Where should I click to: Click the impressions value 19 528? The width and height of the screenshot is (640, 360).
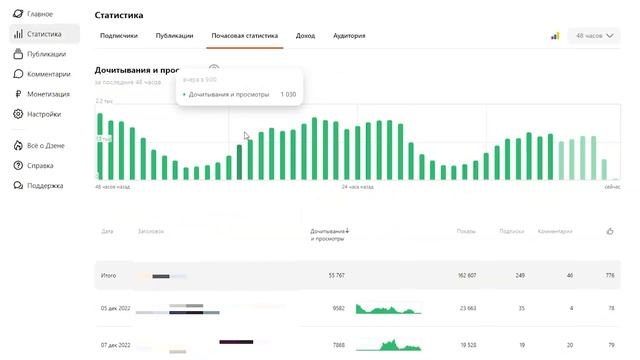[x=469, y=345]
